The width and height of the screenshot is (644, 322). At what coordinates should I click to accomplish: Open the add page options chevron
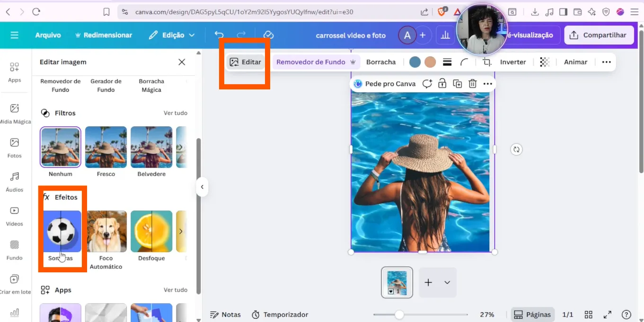click(447, 282)
